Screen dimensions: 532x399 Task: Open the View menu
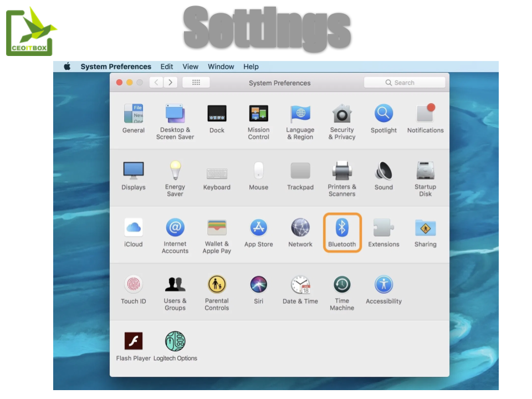point(190,66)
